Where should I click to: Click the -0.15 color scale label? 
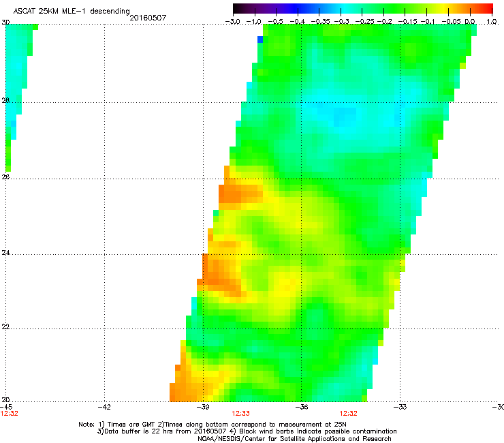pyautogui.click(x=407, y=22)
